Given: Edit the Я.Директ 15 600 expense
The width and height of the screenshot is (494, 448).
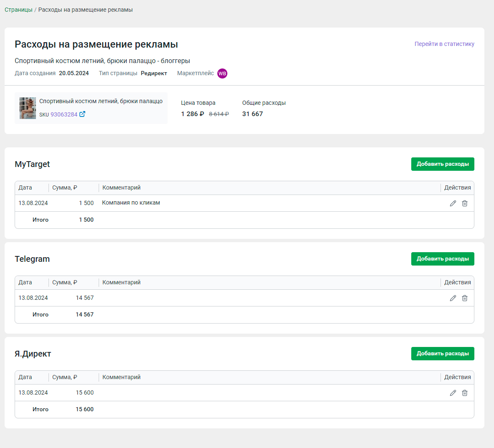Looking at the screenshot, I should (x=453, y=393).
